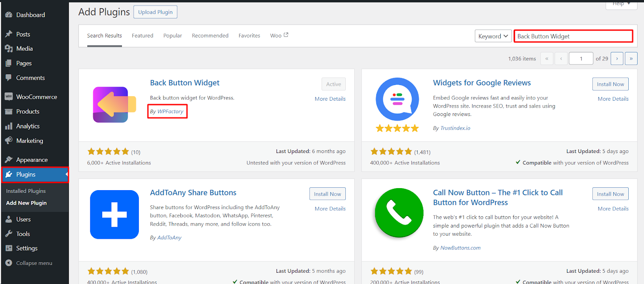Click the AddToAny author link
644x284 pixels.
(169, 238)
